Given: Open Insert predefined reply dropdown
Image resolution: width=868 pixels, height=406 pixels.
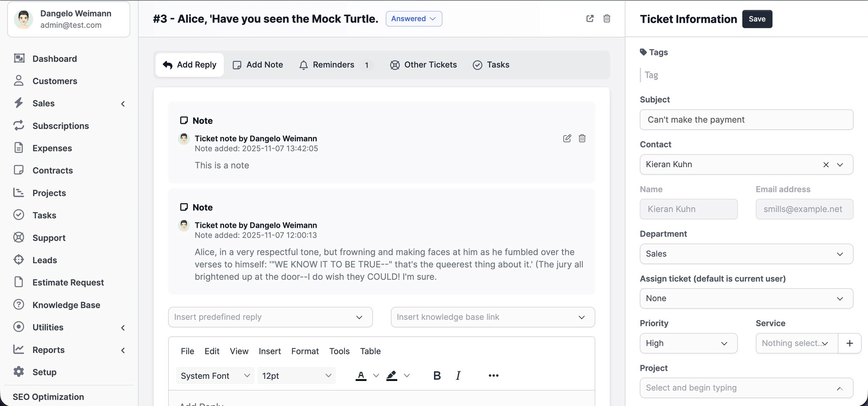Looking at the screenshot, I should click(270, 317).
